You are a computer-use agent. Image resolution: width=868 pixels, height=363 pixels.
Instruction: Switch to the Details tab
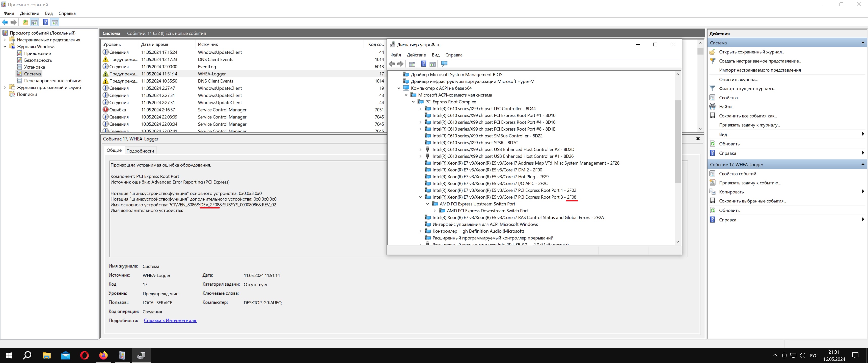(140, 151)
